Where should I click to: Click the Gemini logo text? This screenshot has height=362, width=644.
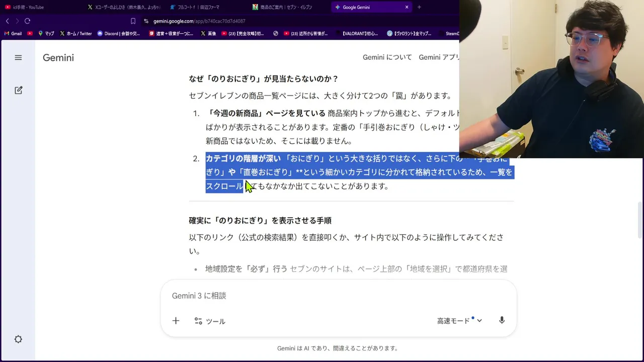click(58, 58)
